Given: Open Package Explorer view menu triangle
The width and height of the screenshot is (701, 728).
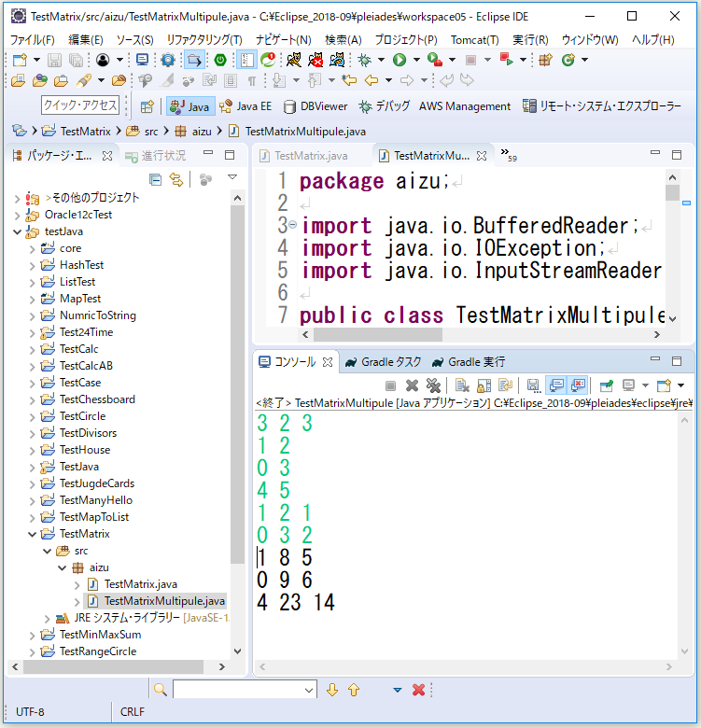Looking at the screenshot, I should pos(232,177).
